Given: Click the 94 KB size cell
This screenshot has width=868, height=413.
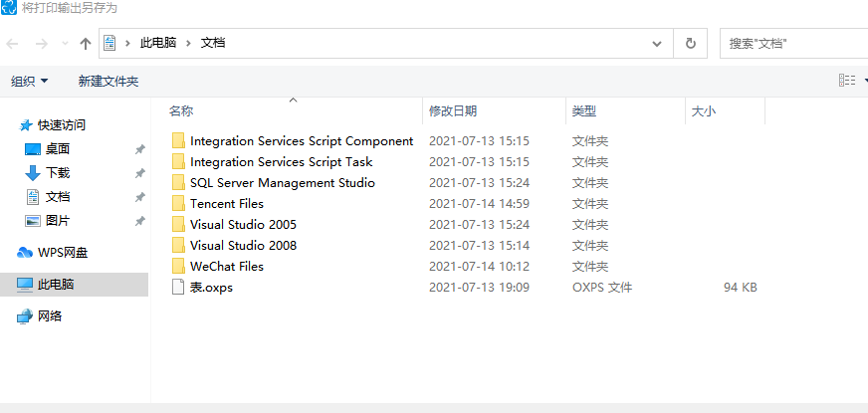Looking at the screenshot, I should [x=741, y=288].
